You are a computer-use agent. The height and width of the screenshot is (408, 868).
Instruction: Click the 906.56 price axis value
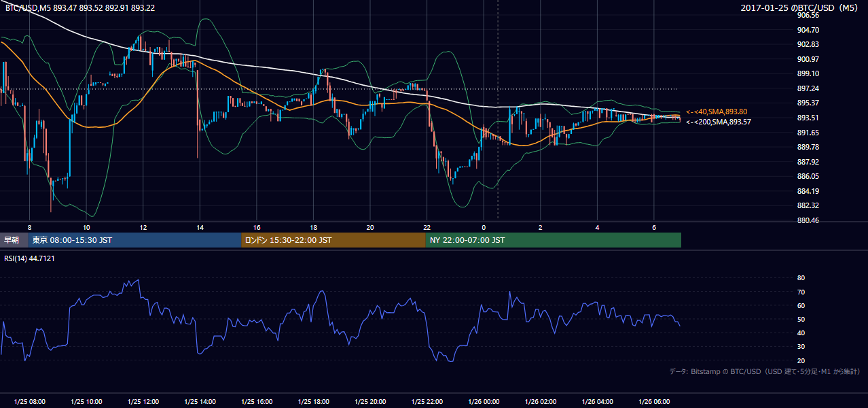click(808, 15)
